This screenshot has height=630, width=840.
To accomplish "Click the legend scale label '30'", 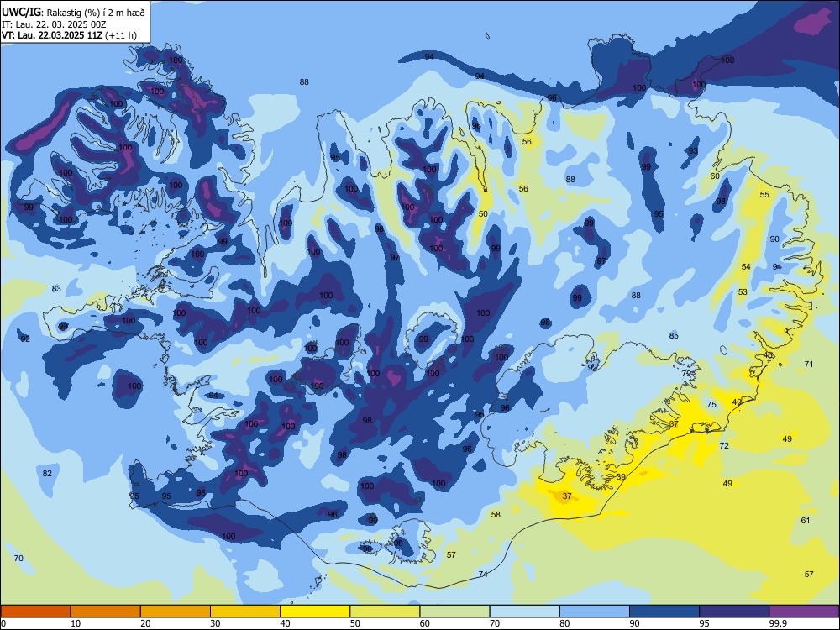I will 215,623.
